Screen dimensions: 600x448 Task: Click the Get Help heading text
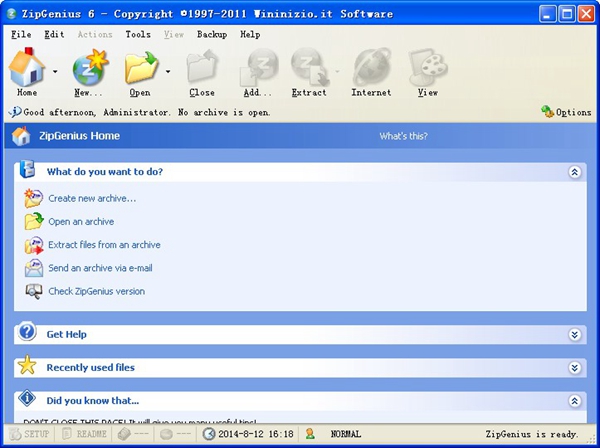[x=67, y=334]
